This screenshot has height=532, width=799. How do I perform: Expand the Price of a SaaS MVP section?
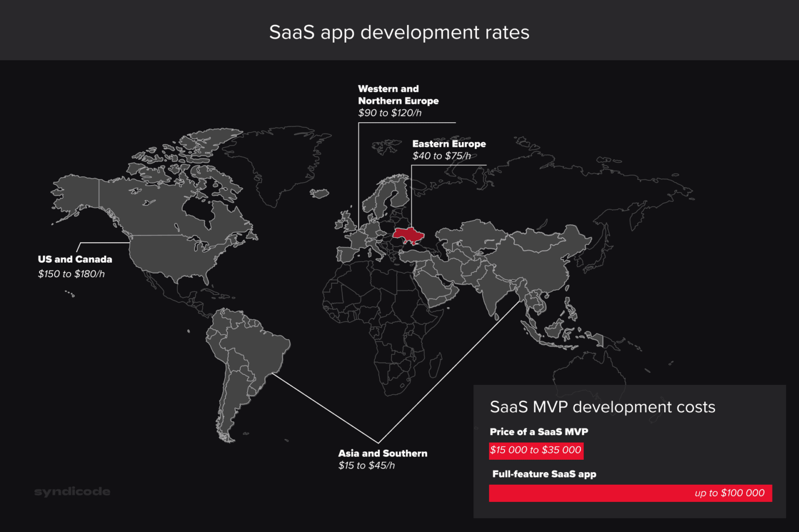point(539,432)
